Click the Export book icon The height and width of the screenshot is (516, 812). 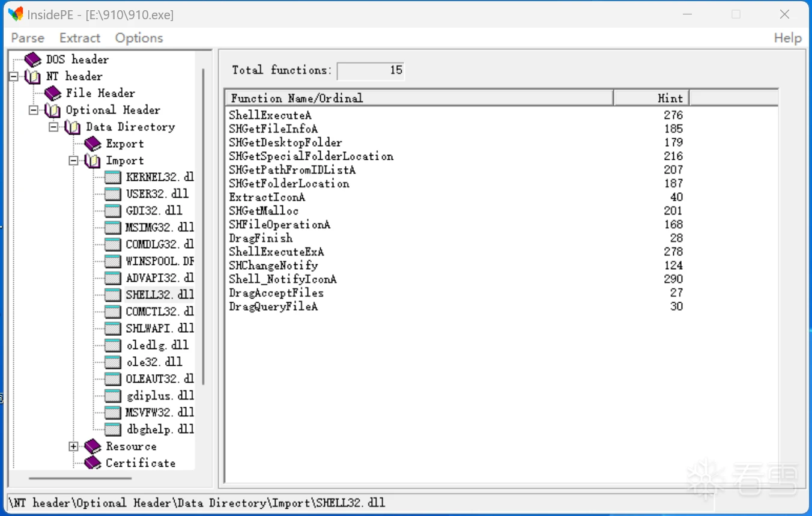click(93, 144)
